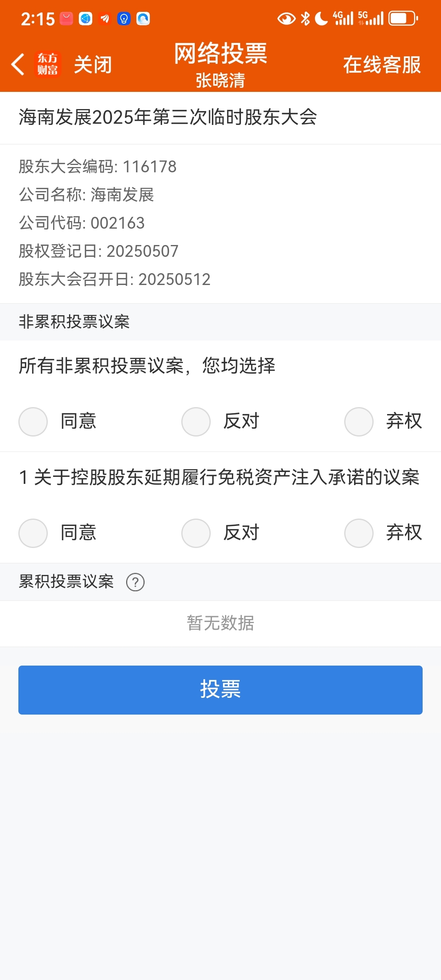
Task: Tap the moon do-not-disturb icon
Action: pyautogui.click(x=321, y=19)
